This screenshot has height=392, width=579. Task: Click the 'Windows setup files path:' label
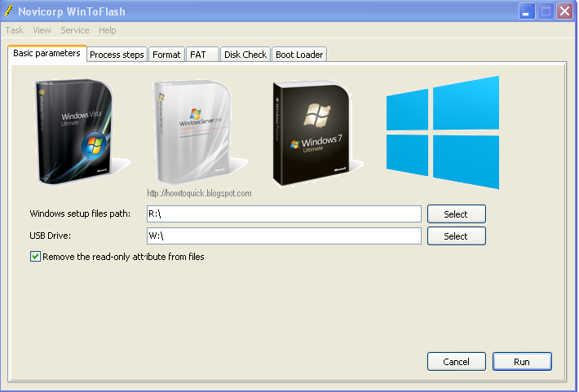coord(80,214)
